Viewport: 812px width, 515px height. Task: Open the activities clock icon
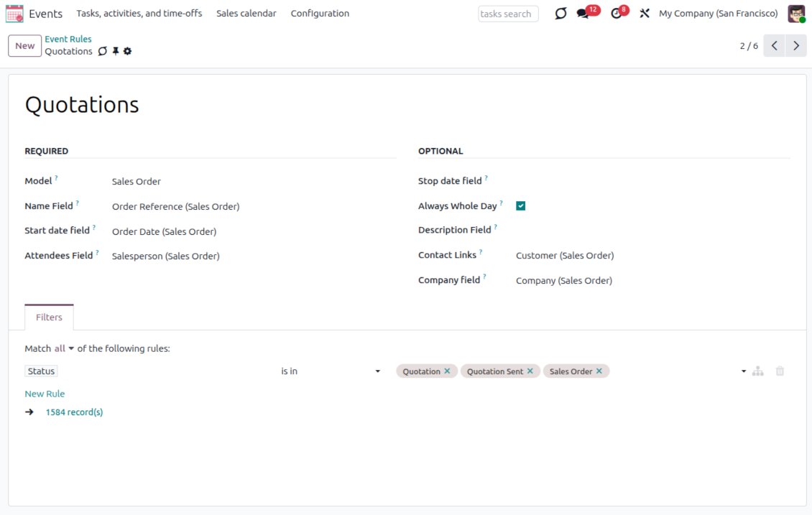(616, 14)
